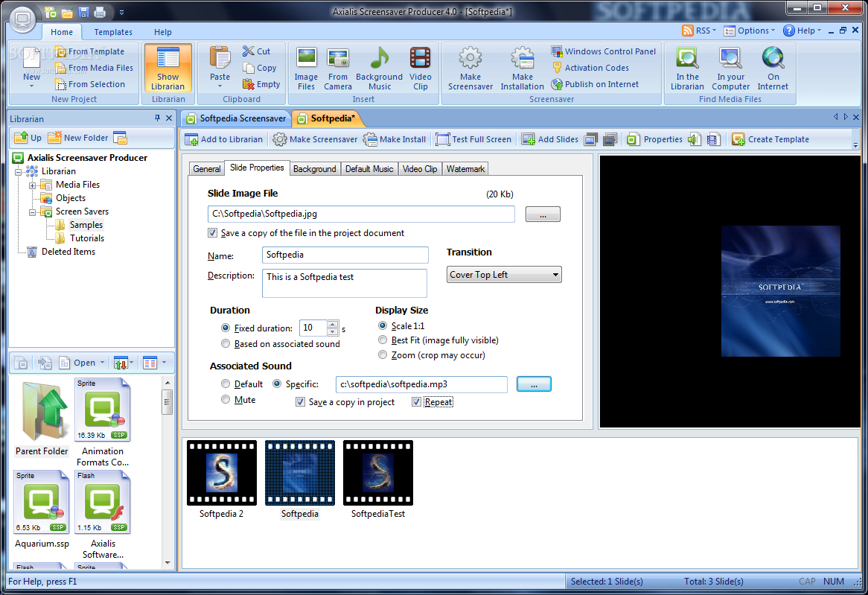Select Best Fit display size option

click(x=383, y=340)
